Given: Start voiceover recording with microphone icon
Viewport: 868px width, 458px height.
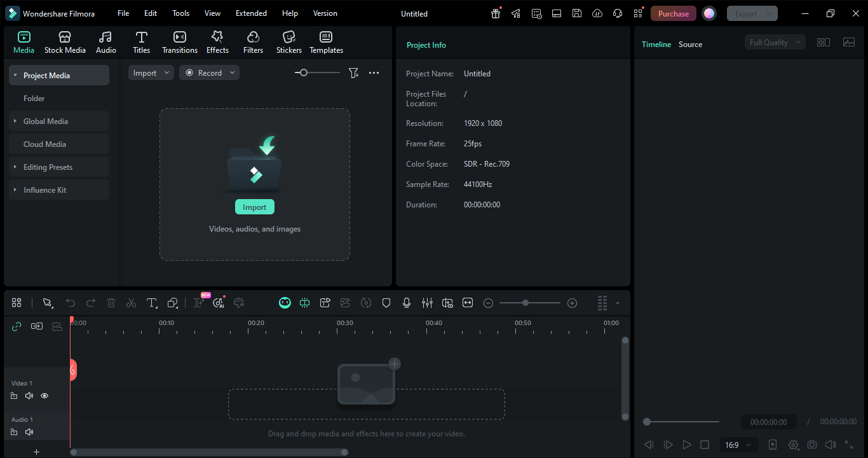Looking at the screenshot, I should click(407, 303).
